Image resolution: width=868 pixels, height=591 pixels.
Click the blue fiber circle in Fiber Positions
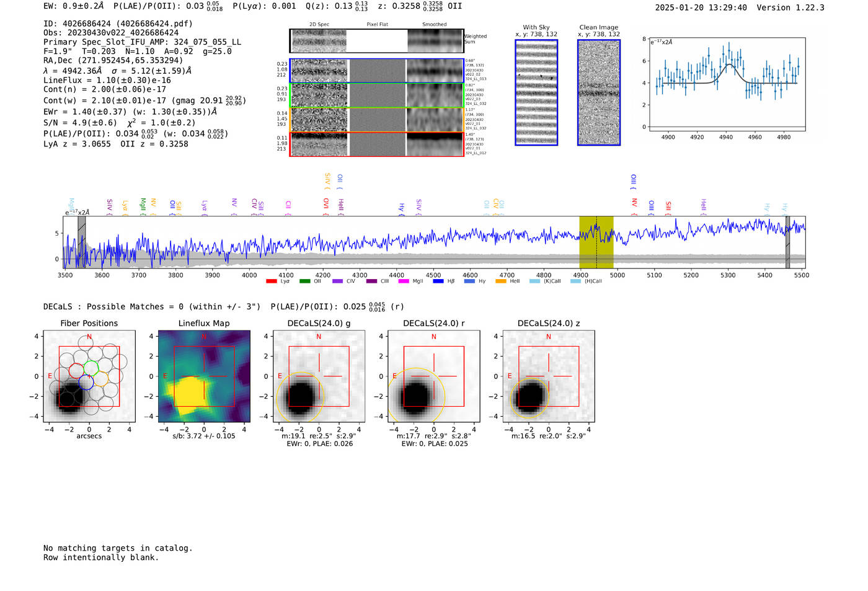pyautogui.click(x=86, y=383)
